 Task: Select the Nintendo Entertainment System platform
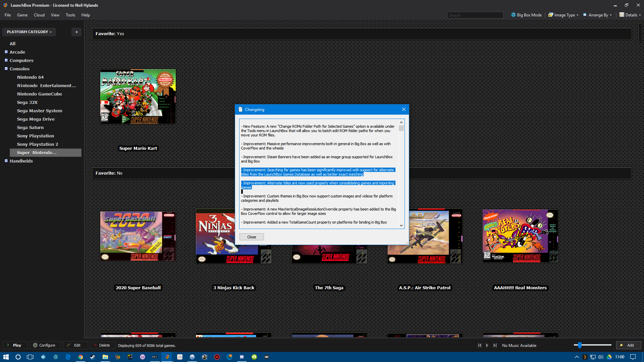(47, 85)
